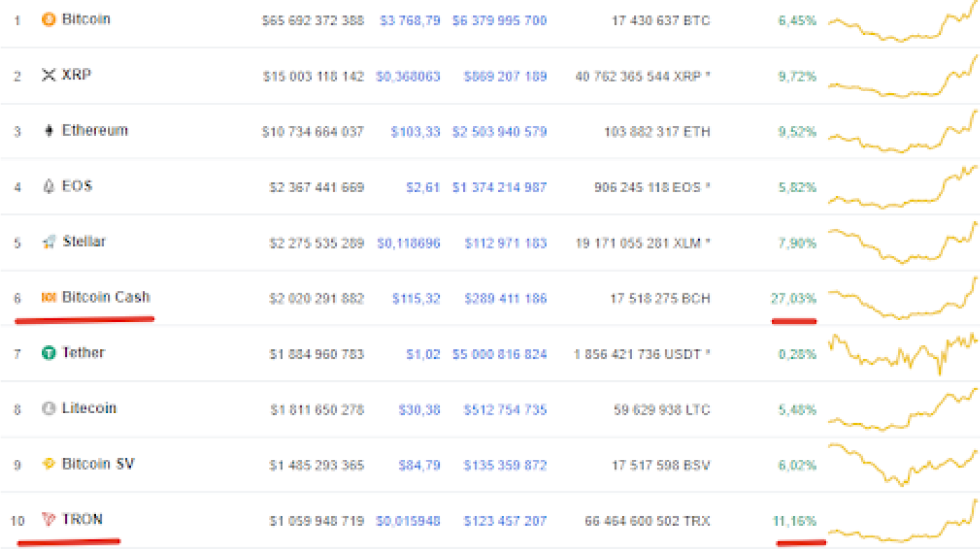980x551 pixels.
Task: Click the Ethereum diamond logo icon
Action: point(49,130)
